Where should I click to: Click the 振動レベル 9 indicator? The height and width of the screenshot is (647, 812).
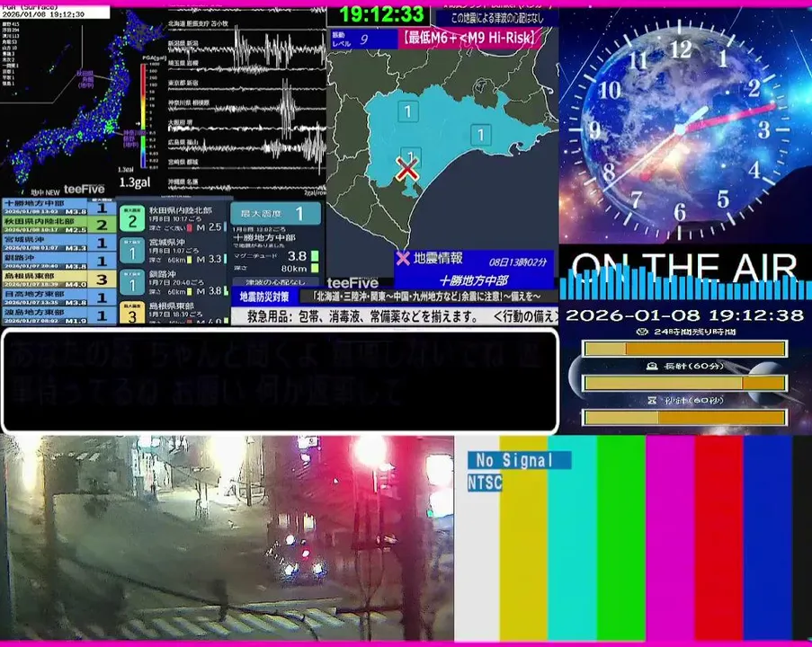[363, 39]
